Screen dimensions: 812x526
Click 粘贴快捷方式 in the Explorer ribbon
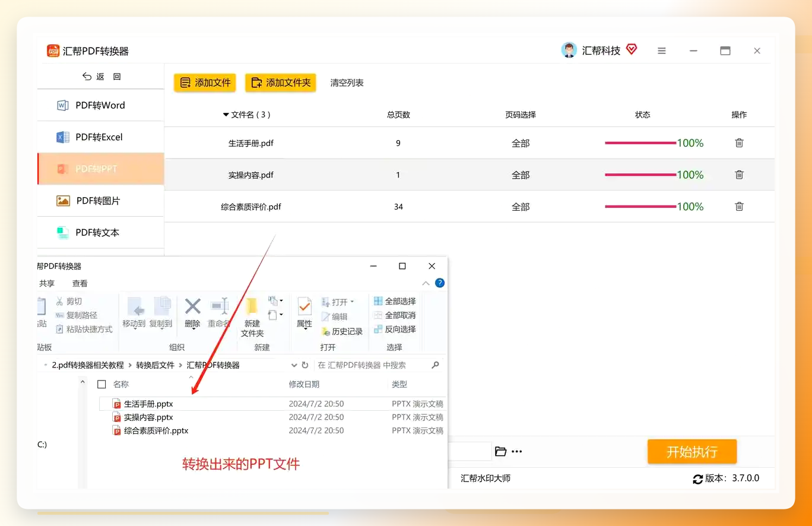pyautogui.click(x=84, y=329)
